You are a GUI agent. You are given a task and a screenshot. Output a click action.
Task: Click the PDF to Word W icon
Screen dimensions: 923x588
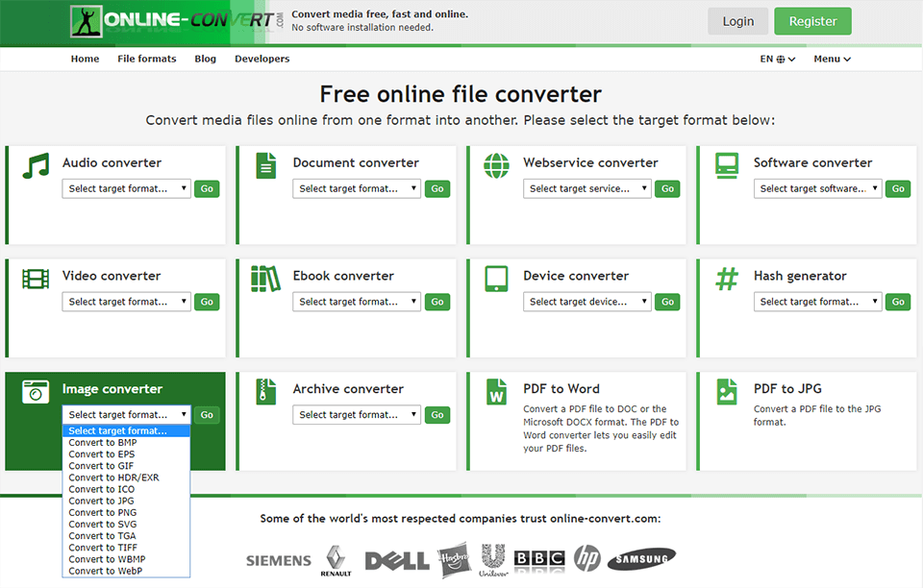(x=496, y=391)
